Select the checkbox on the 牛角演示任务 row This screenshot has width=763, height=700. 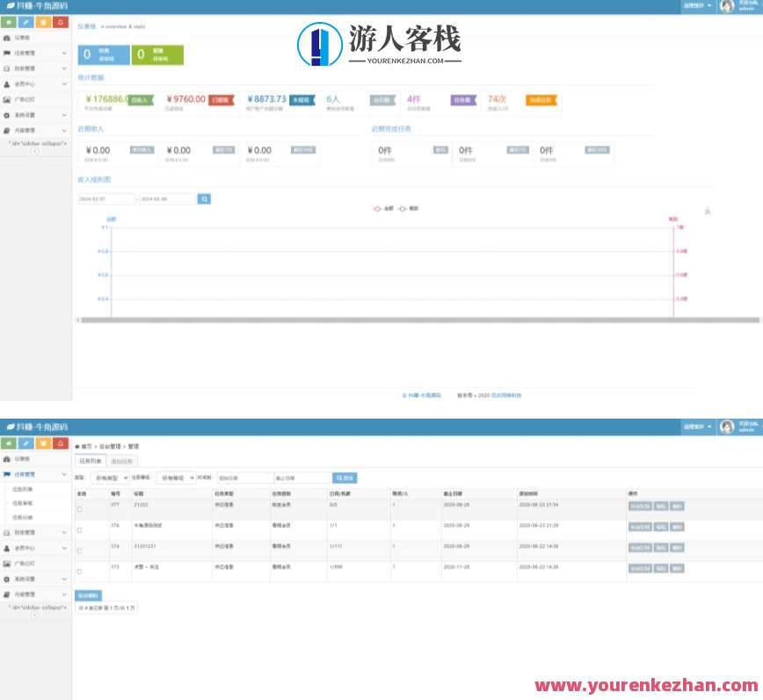click(79, 529)
